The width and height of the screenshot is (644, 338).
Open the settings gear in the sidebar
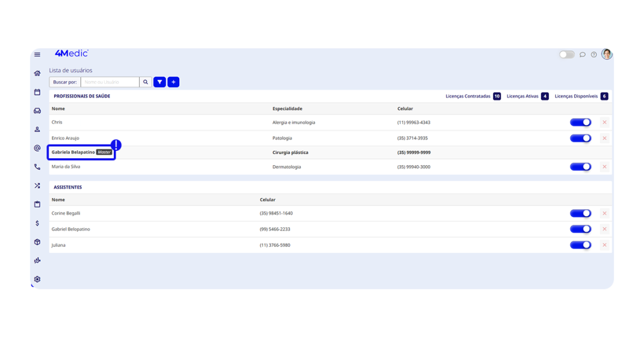[37, 279]
